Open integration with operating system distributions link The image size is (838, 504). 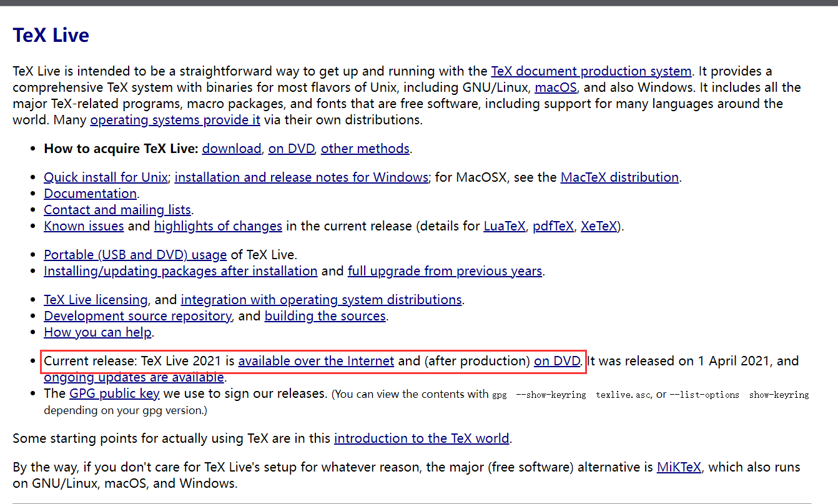click(x=322, y=300)
